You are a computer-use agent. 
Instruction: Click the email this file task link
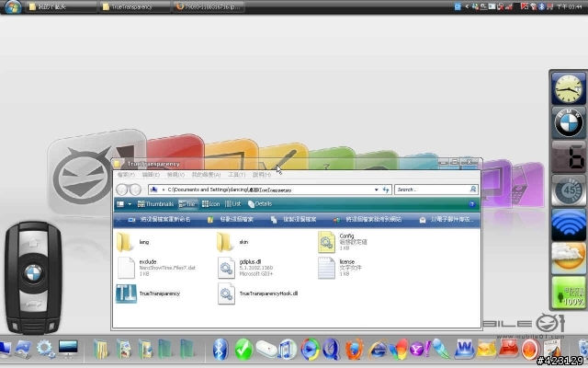click(x=446, y=219)
